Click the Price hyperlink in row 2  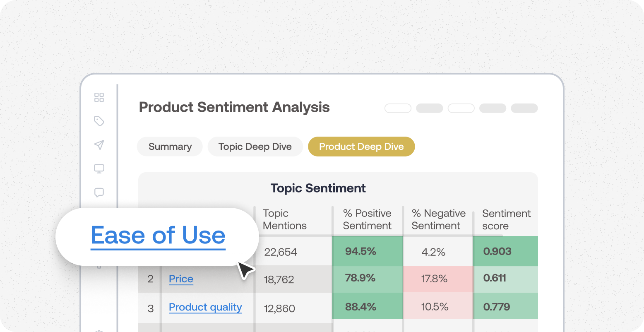181,279
